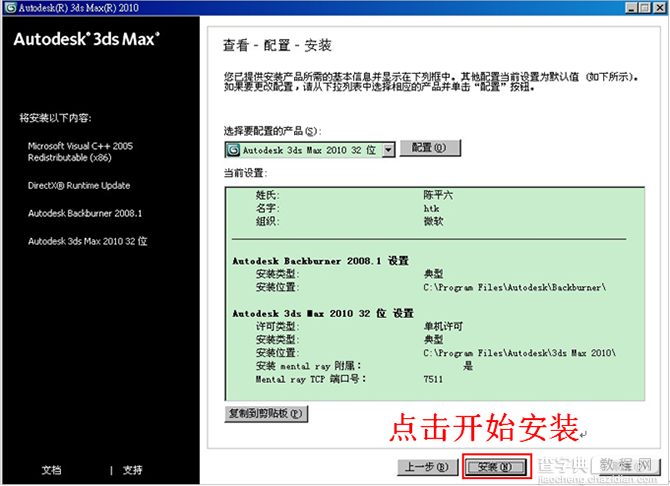Open the 文档 documentation link
Image resolution: width=670 pixels, height=486 pixels.
[x=51, y=470]
